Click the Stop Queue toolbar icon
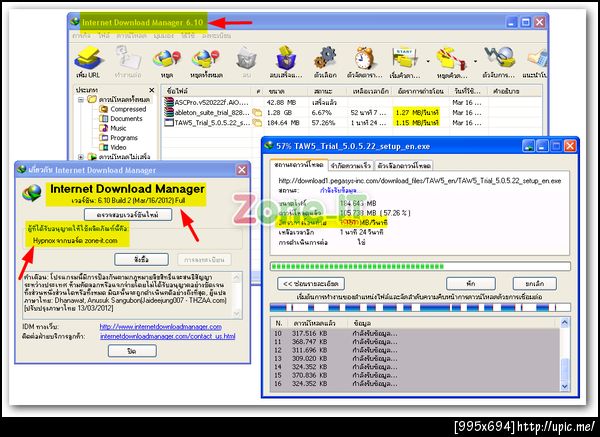The image size is (600, 437). coord(452,63)
